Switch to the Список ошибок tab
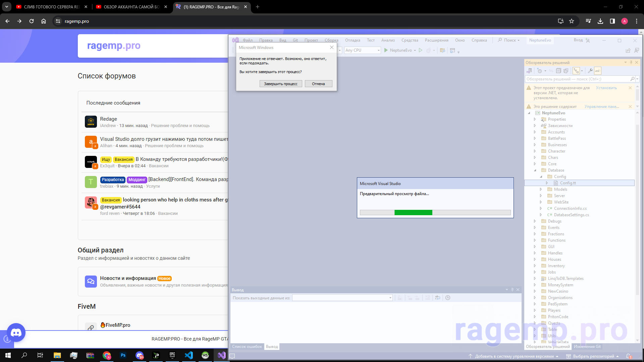This screenshot has height=362, width=644. pos(247,347)
